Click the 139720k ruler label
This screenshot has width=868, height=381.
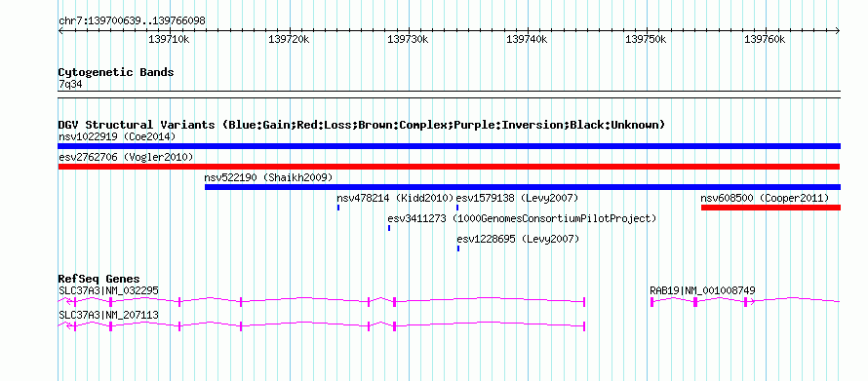coord(289,40)
